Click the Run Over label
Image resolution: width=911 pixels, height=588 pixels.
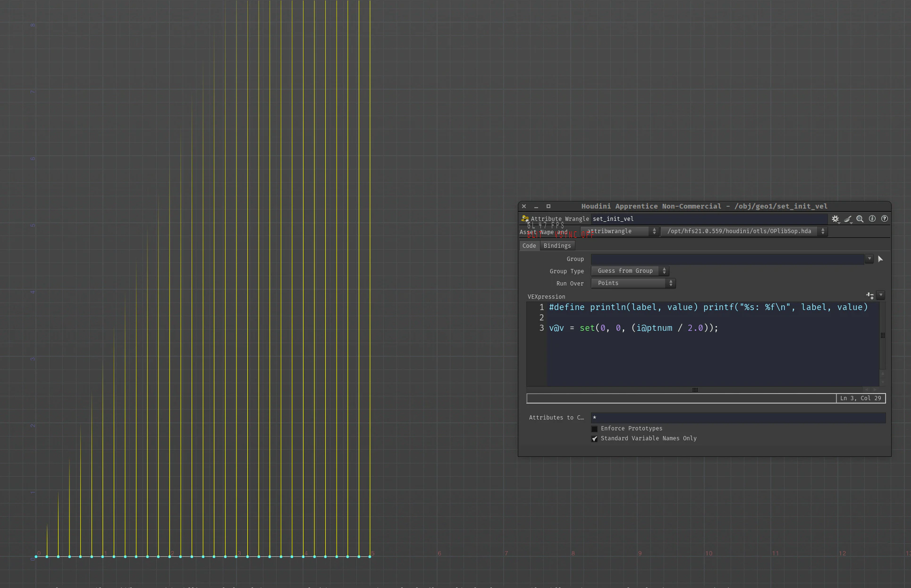click(x=570, y=284)
